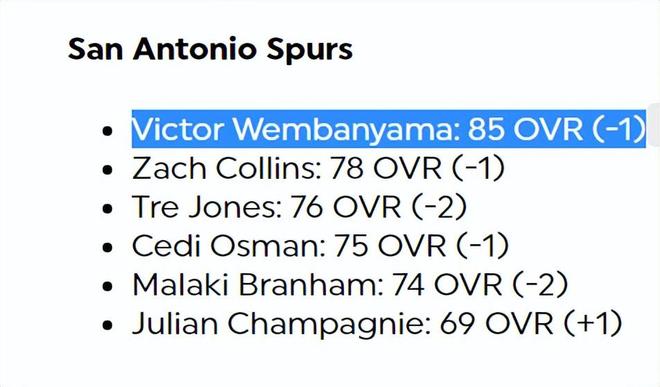Click the San Antonio Spurs heading

tap(210, 50)
